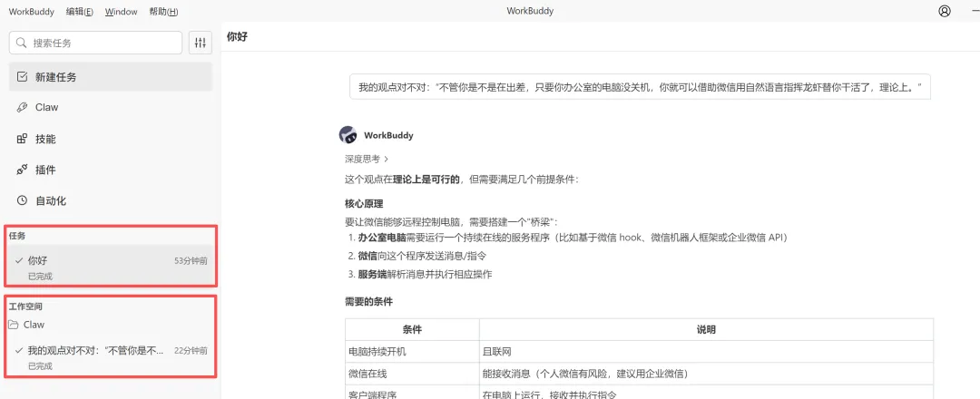Click the 任务 section header
Image resolution: width=980 pixels, height=399 pixels.
(17, 236)
